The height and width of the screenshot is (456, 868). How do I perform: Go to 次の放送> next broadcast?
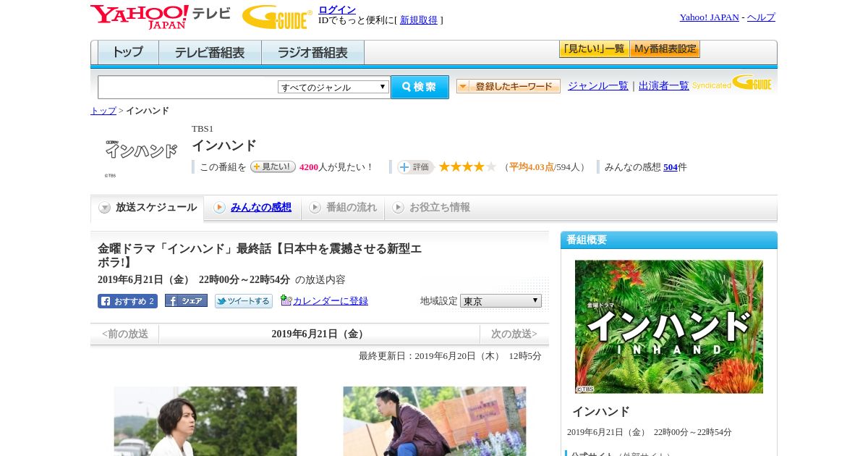tap(514, 334)
